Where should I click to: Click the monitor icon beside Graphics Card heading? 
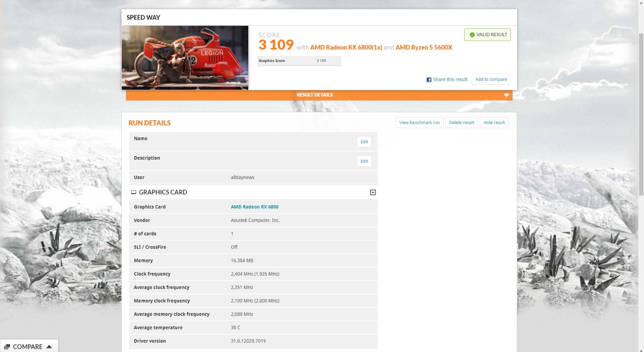tap(134, 192)
